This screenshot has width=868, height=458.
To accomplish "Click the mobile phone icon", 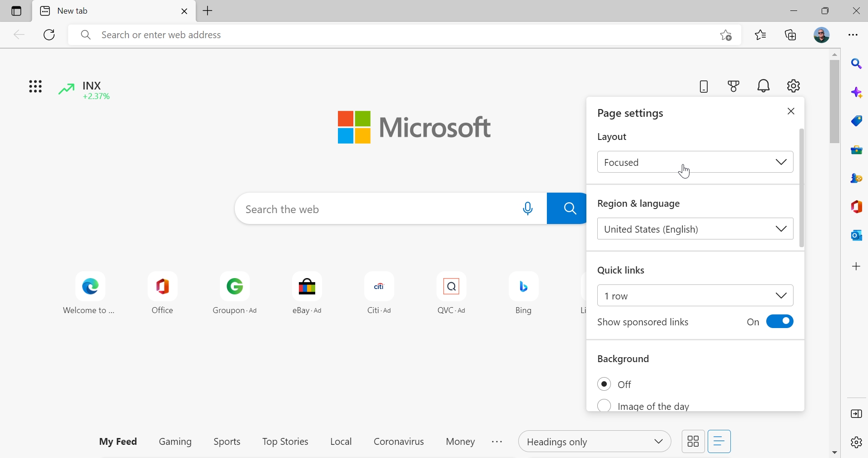I will [x=704, y=86].
